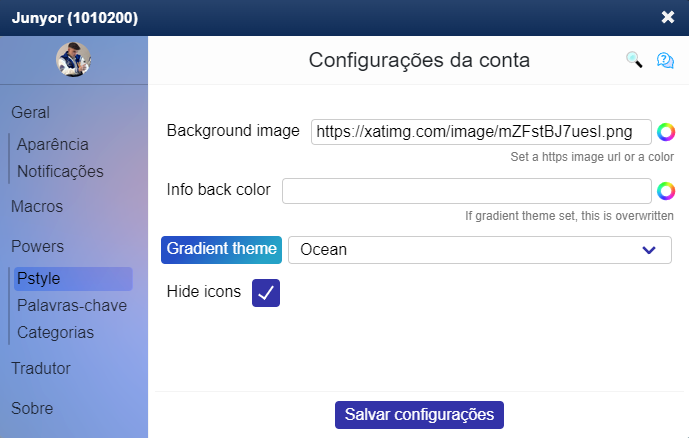
Task: Switch to Categorias in sidebar
Action: [x=55, y=333]
